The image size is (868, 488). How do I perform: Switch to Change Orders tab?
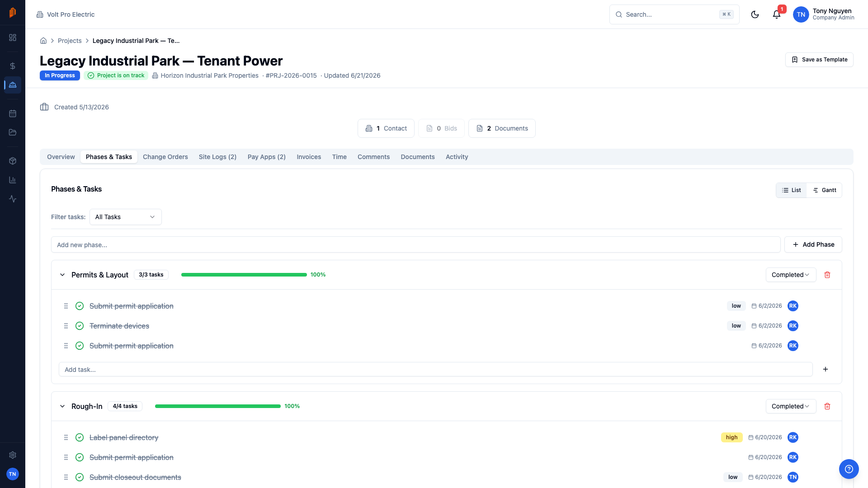click(165, 157)
